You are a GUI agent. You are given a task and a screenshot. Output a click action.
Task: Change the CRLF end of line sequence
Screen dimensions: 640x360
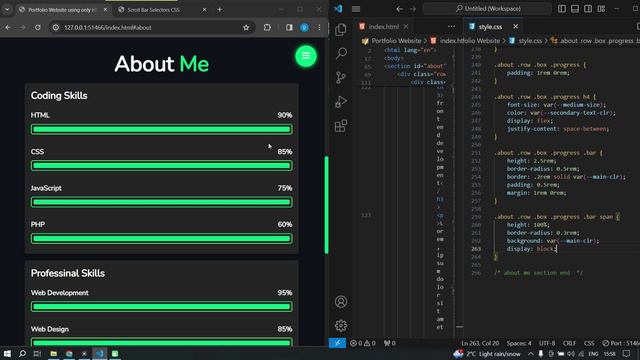(569, 343)
